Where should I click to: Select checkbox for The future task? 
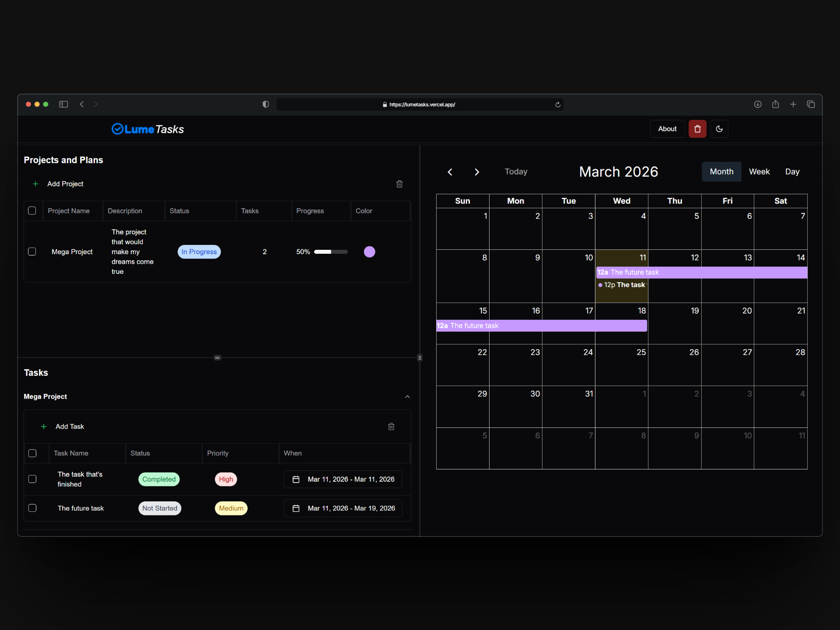tap(32, 508)
